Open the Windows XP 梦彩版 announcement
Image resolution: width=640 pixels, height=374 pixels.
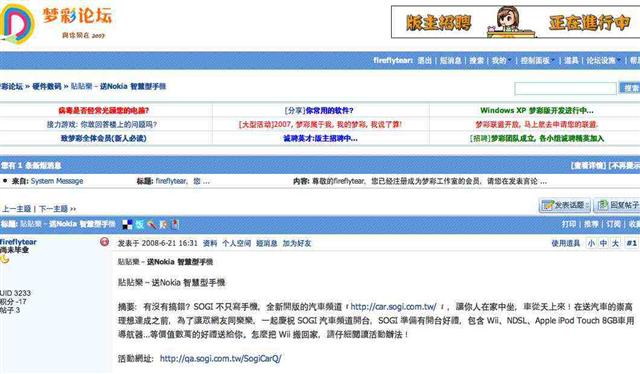tap(537, 110)
